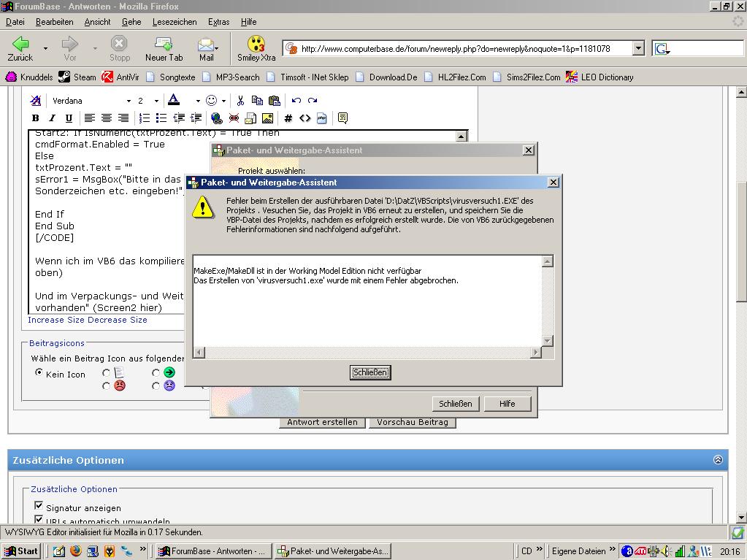Select the Kein Icon radio button

[39, 372]
